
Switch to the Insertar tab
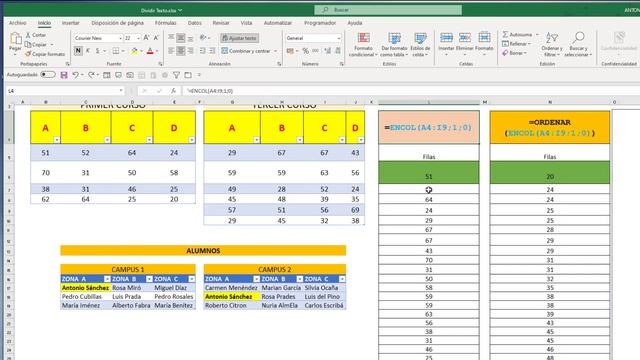[x=71, y=23]
